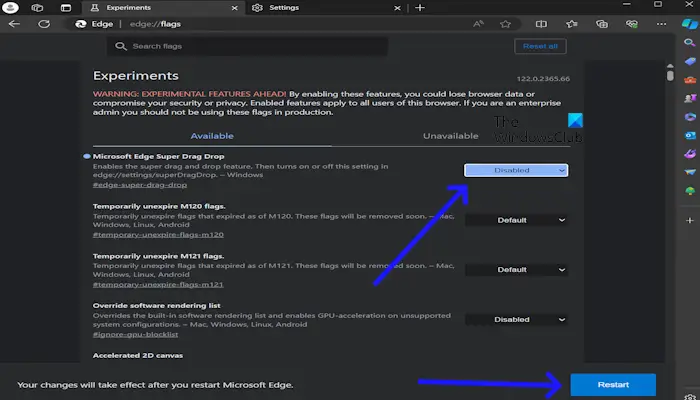Image resolution: width=700 pixels, height=400 pixels.
Task: Open split screen icon in toolbar
Action: coord(541,24)
